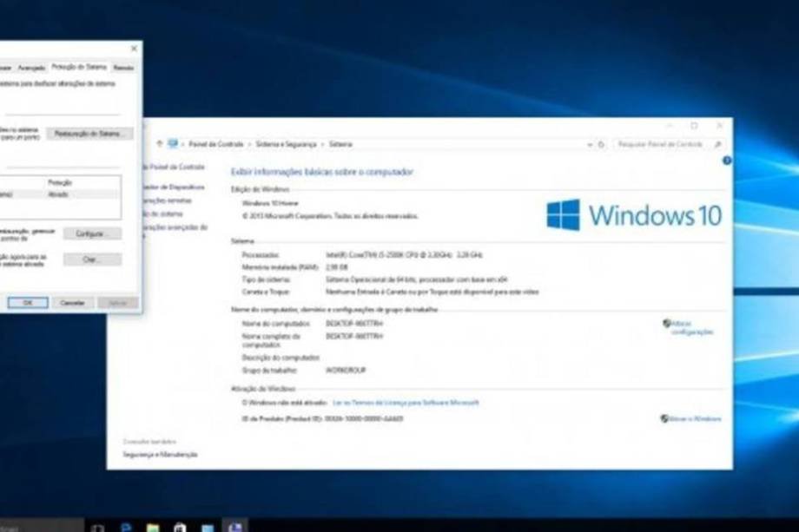
Task: Click the Alterar configurações link
Action: click(x=691, y=328)
